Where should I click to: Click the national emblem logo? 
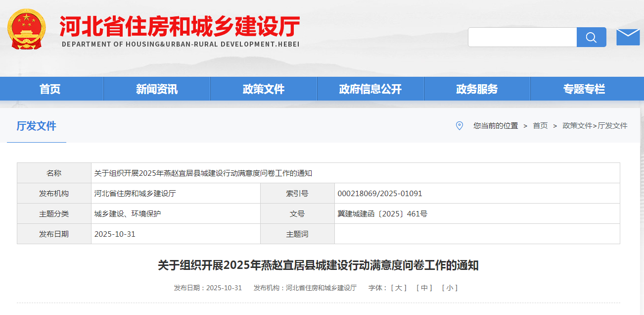pyautogui.click(x=26, y=29)
